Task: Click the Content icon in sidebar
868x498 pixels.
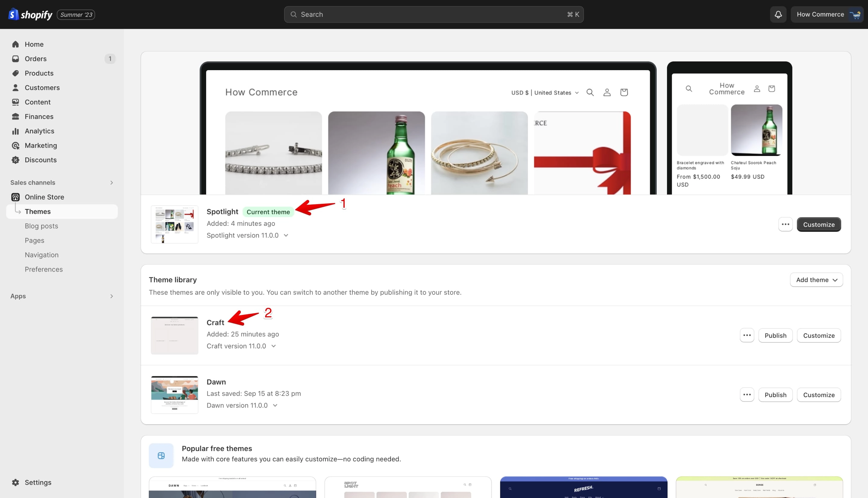Action: 15,102
